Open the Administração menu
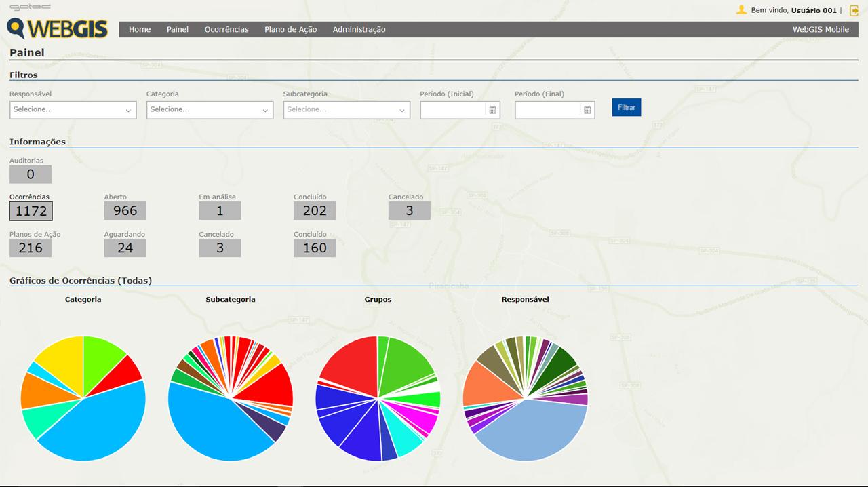This screenshot has height=487, width=868. (x=359, y=29)
